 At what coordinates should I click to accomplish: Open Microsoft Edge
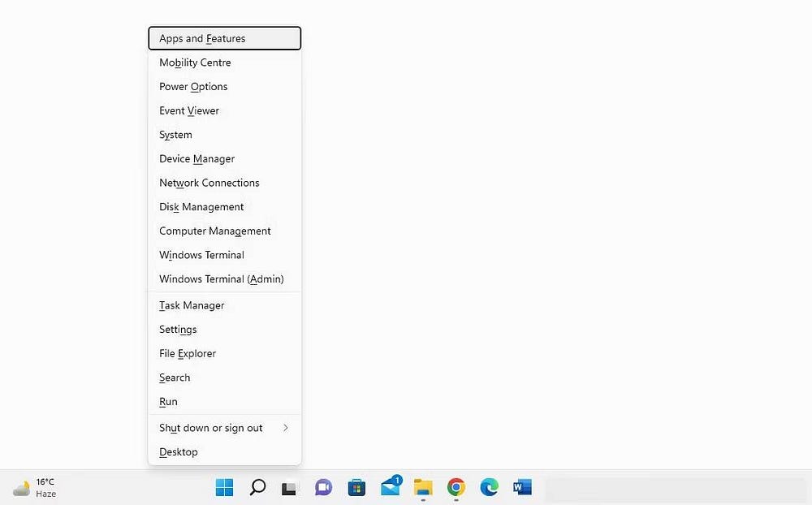[x=489, y=487]
